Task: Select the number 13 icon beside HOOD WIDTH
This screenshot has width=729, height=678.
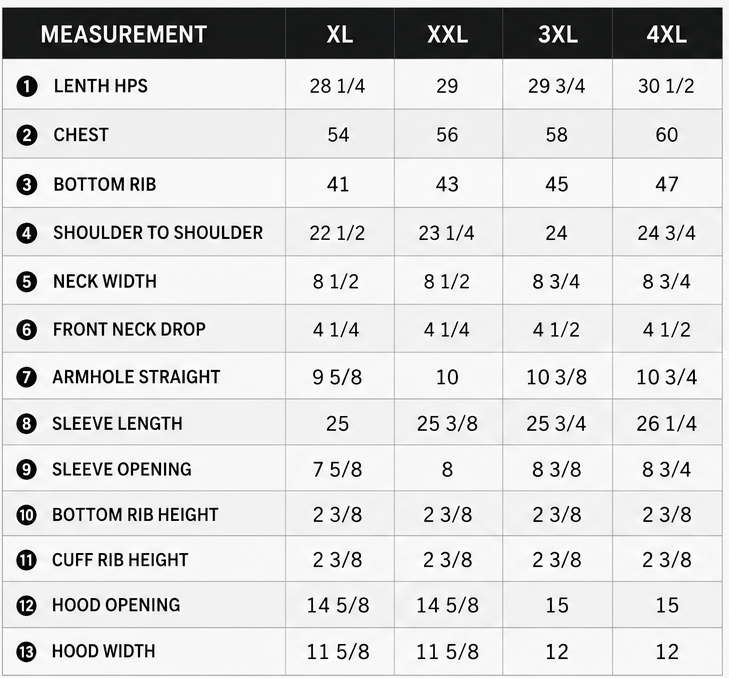Action: click(27, 652)
